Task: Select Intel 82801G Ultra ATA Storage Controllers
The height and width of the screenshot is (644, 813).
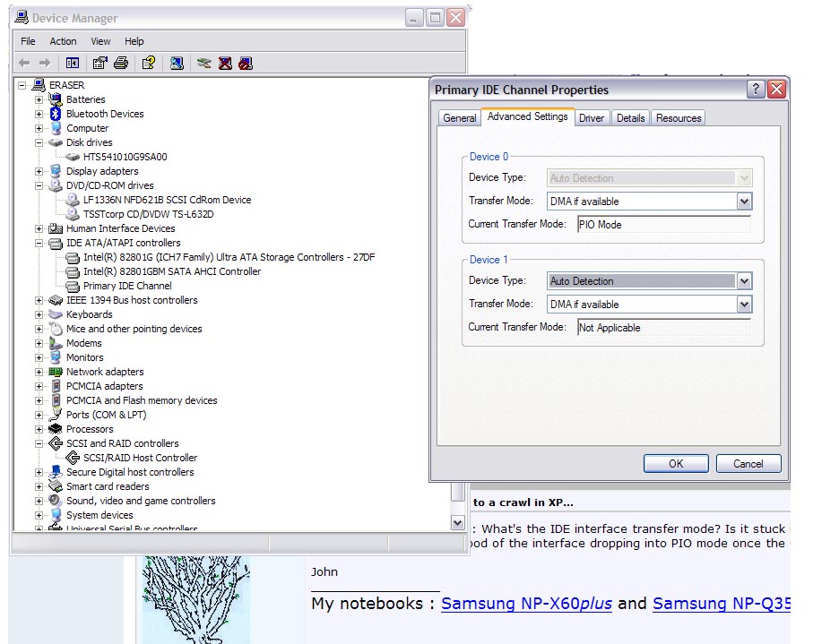Action: click(x=229, y=257)
